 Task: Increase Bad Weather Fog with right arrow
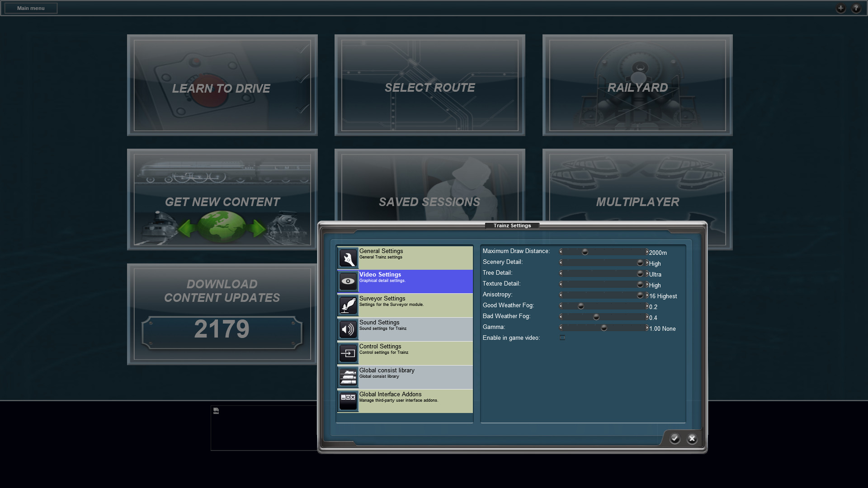[647, 317]
